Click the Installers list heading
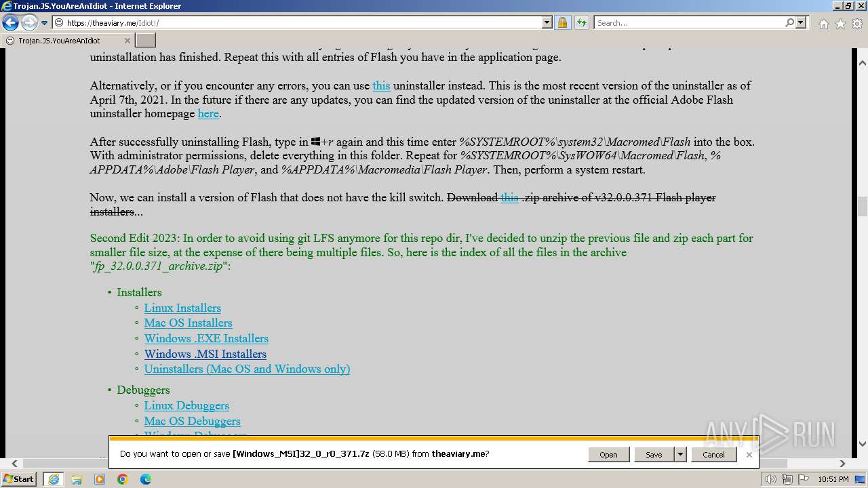The image size is (868, 488). click(x=139, y=292)
